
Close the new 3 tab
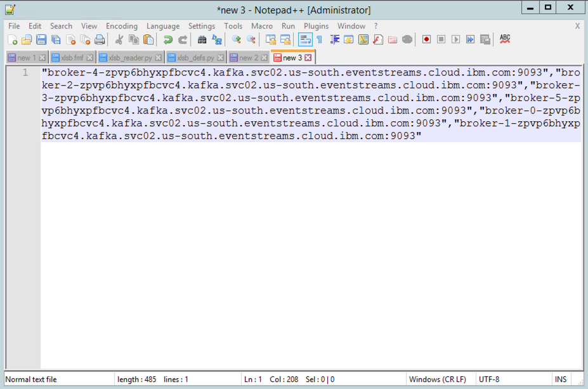pos(308,57)
